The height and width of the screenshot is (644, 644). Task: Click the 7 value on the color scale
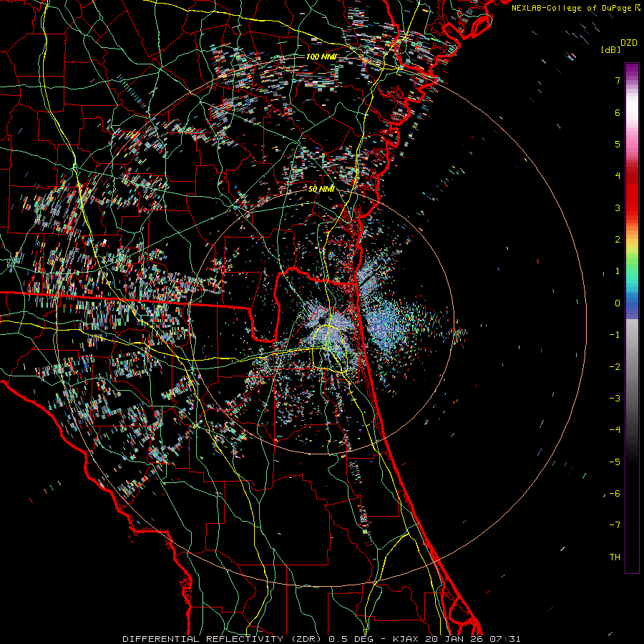pyautogui.click(x=618, y=80)
